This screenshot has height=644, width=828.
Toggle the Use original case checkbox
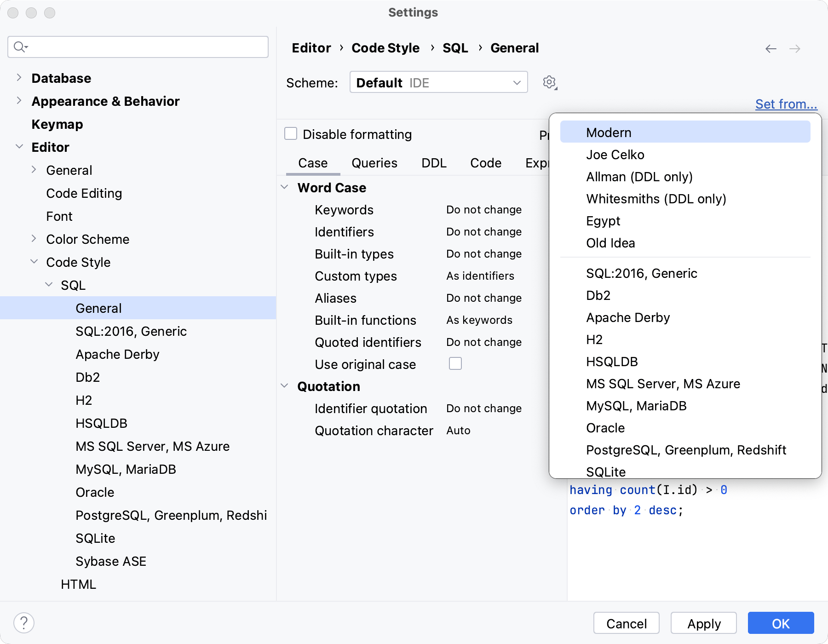455,364
